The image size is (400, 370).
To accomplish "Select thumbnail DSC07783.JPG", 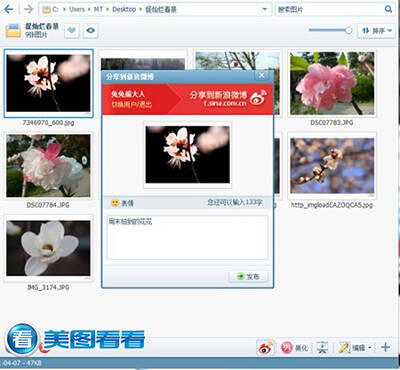I will (x=332, y=84).
